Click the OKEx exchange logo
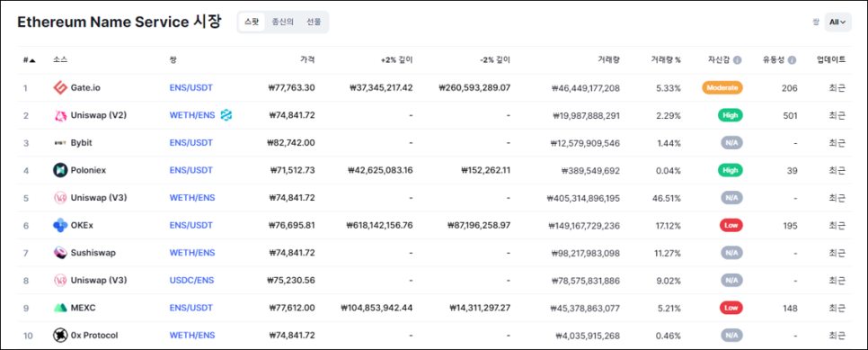 [x=60, y=225]
